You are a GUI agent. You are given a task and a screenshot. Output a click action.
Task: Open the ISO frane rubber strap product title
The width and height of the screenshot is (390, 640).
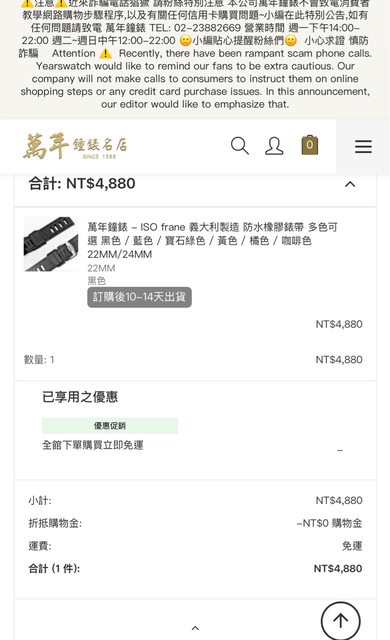pos(212,240)
